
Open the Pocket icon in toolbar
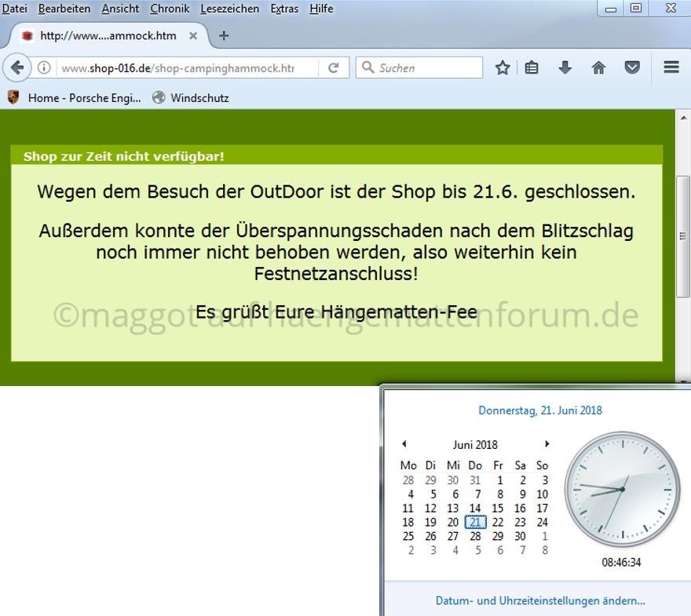coord(632,68)
